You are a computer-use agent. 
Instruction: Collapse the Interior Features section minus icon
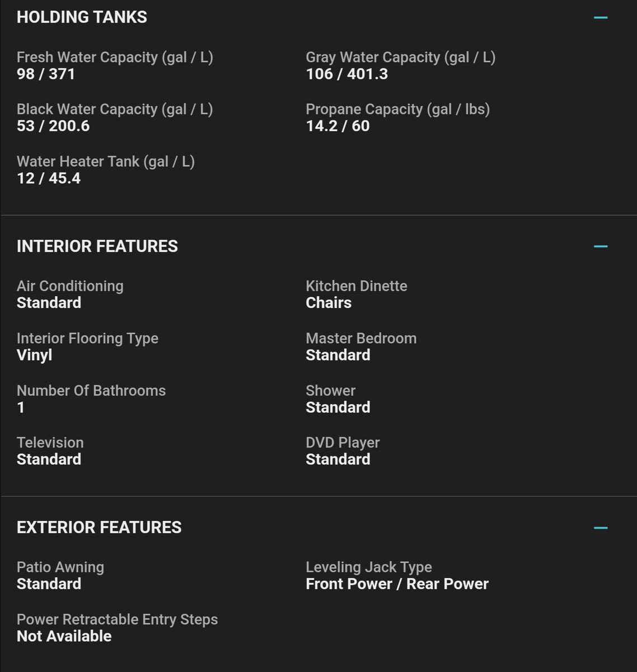coord(601,246)
